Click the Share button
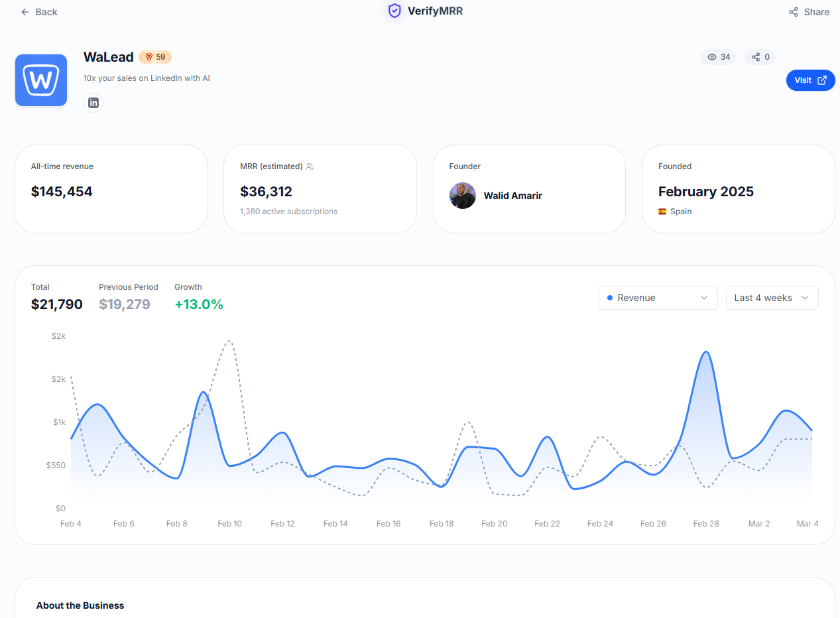Screen dimensions: 840x618 pyautogui.click(x=809, y=12)
